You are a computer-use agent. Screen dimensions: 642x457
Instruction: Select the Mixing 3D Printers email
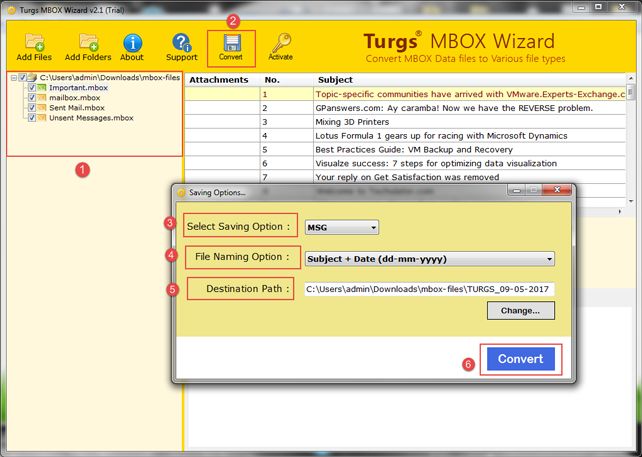[405, 122]
